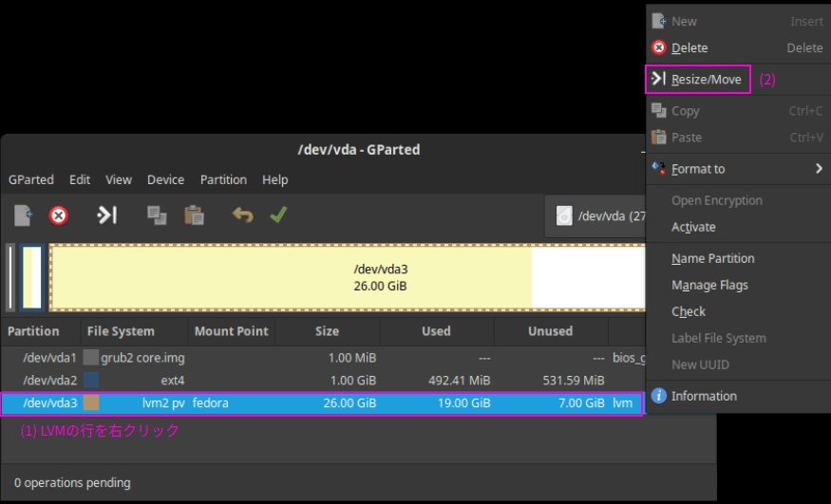The height and width of the screenshot is (504, 831).
Task: Select the /dev/vda2 partition row
Action: pyautogui.click(x=323, y=380)
